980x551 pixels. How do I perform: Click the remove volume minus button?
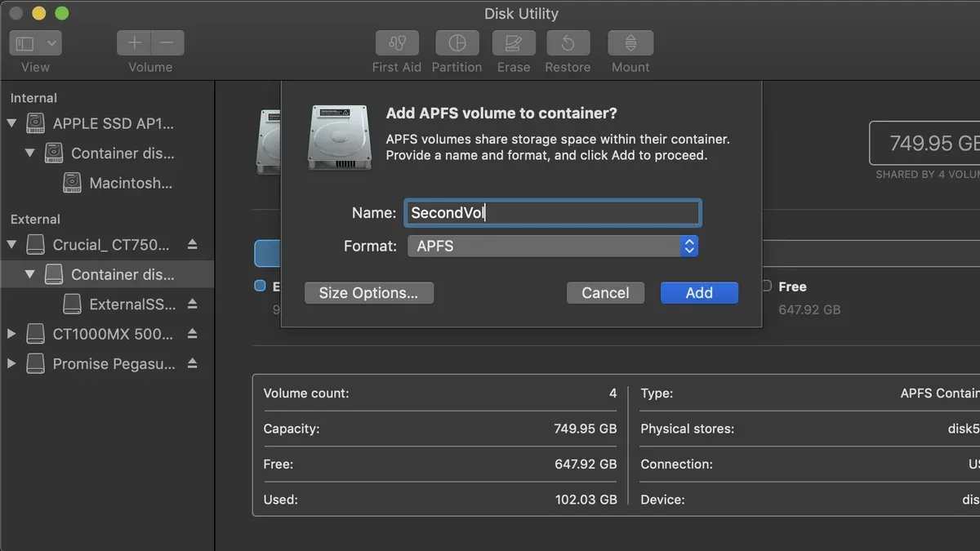click(167, 43)
